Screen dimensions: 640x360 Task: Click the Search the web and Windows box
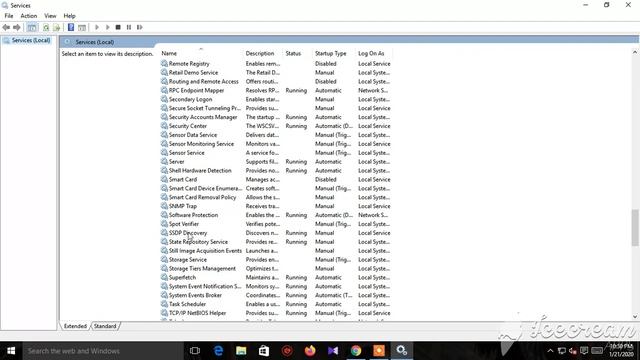102,351
